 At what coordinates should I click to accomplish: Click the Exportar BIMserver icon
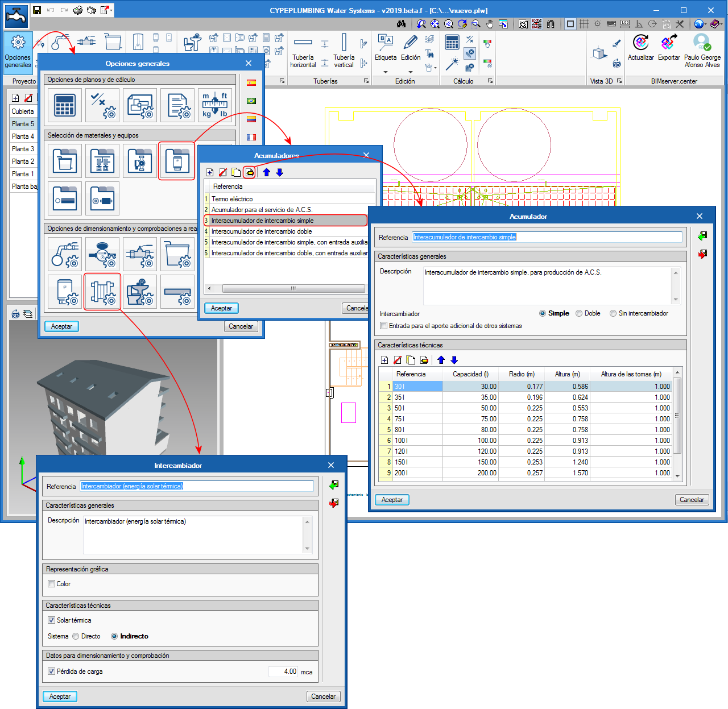(x=669, y=47)
